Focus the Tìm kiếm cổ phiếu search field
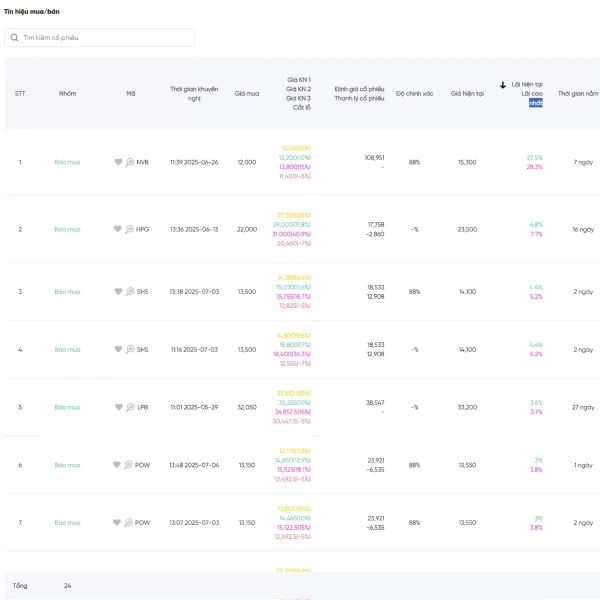 pyautogui.click(x=99, y=38)
